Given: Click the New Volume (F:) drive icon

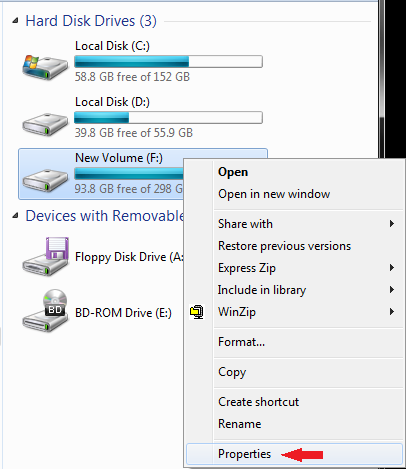Looking at the screenshot, I should coord(45,180).
